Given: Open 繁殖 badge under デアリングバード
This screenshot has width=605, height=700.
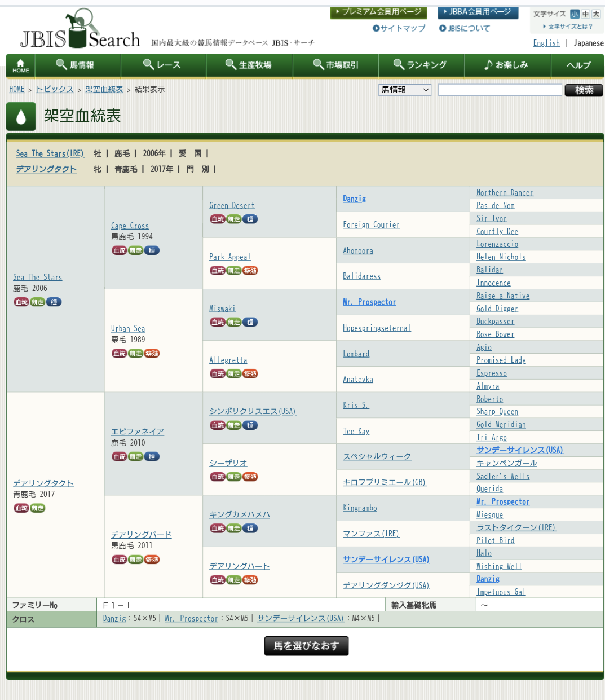Looking at the screenshot, I should point(152,560).
